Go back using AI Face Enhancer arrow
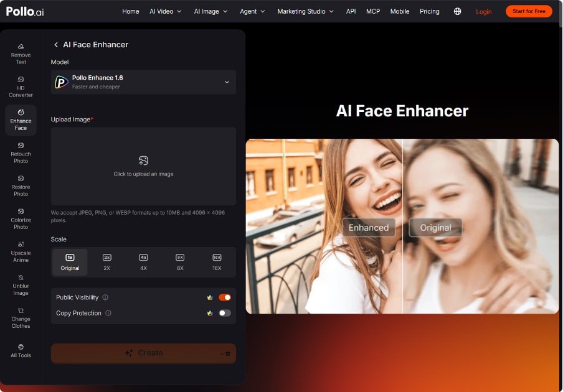This screenshot has width=563, height=392. (x=55, y=44)
